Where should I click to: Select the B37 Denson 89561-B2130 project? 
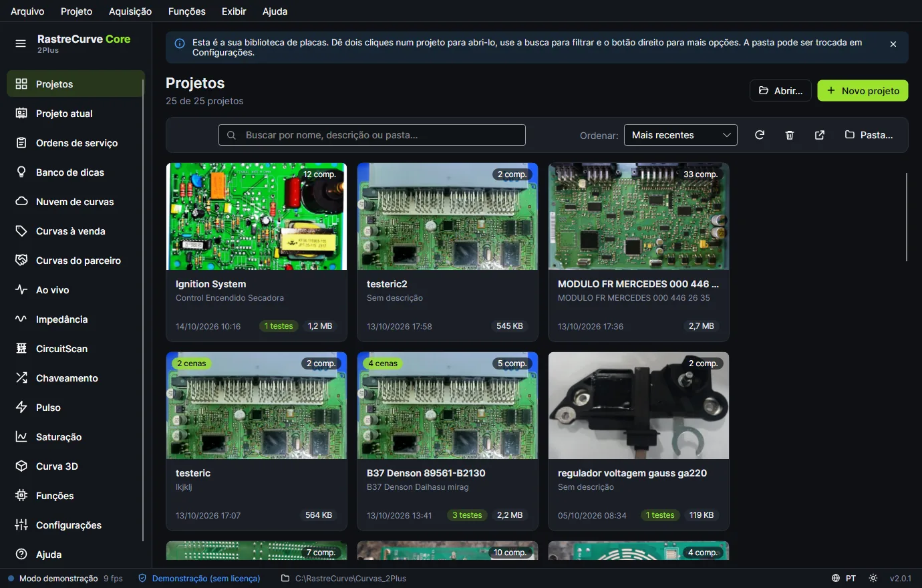click(x=448, y=442)
